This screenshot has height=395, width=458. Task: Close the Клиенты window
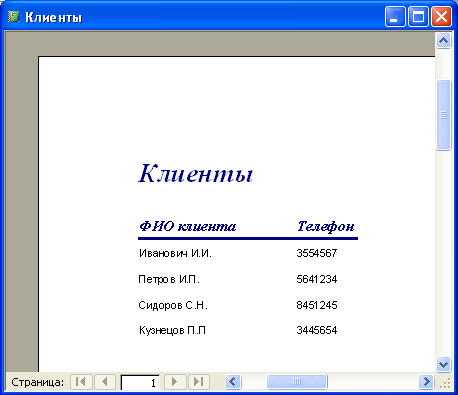(x=441, y=17)
